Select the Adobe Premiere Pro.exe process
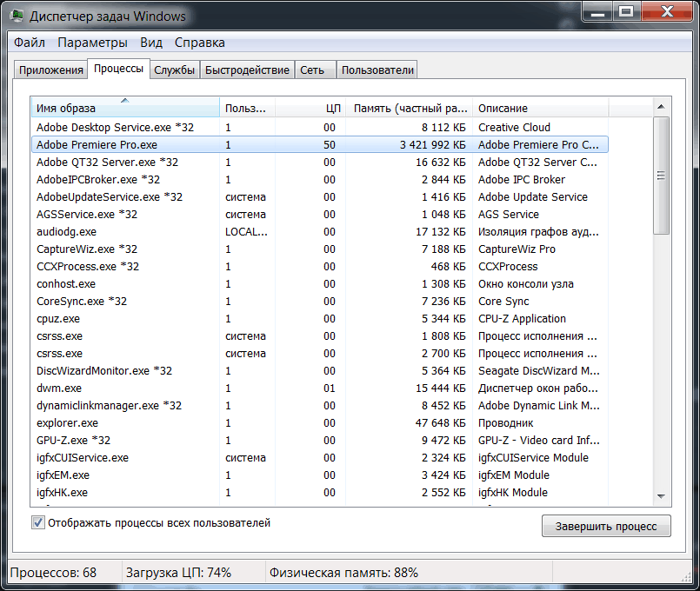The width and height of the screenshot is (700, 591). tap(320, 145)
